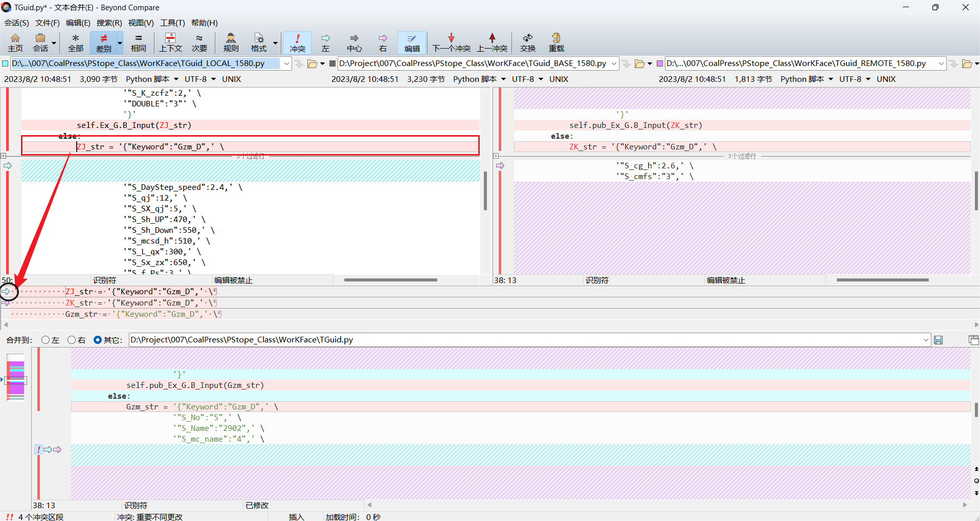Open 搜索(R) menu

click(109, 23)
